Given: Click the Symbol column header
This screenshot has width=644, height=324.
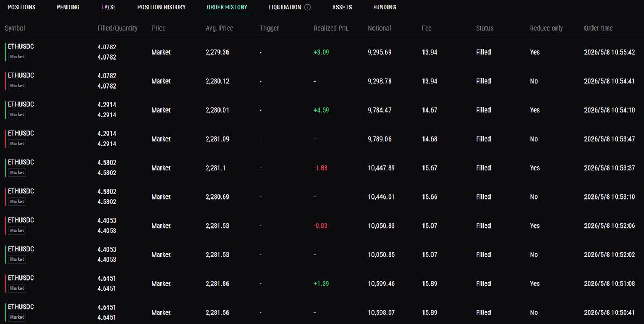Looking at the screenshot, I should (x=15, y=28).
